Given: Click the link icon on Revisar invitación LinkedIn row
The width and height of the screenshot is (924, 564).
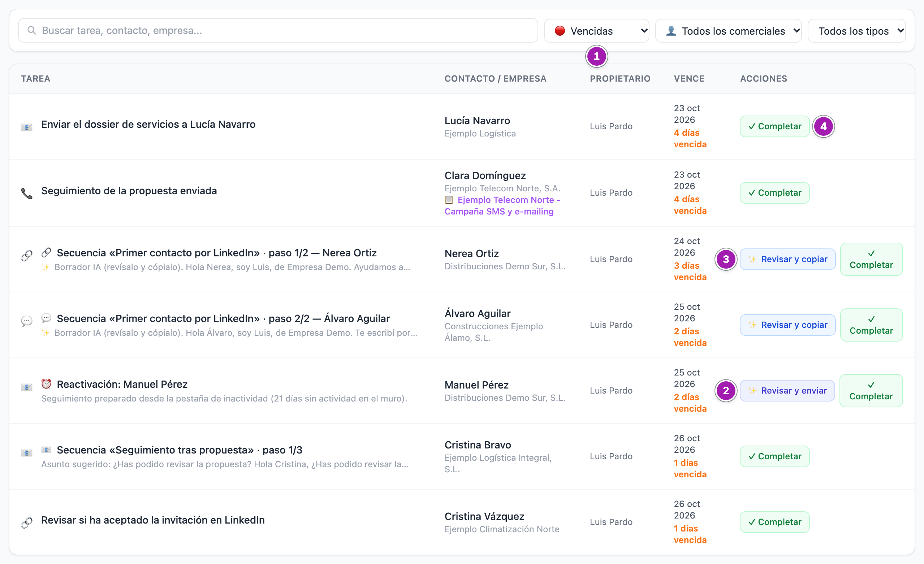Looking at the screenshot, I should pyautogui.click(x=27, y=522).
